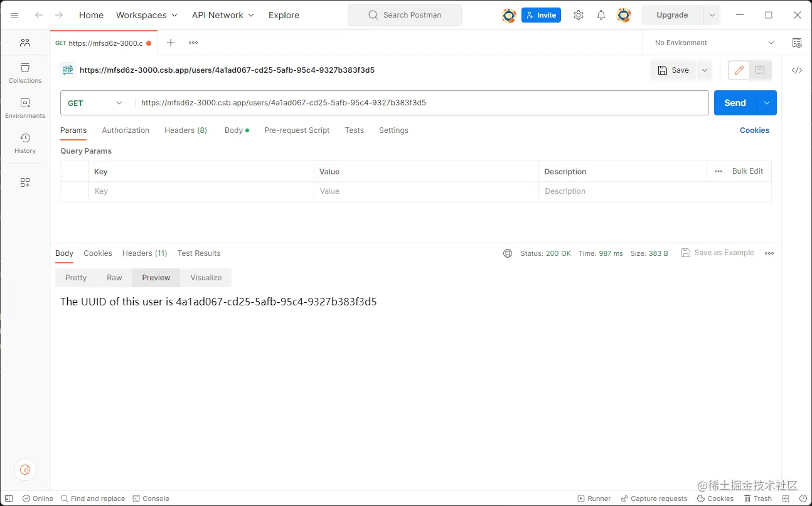This screenshot has width=812, height=506.
Task: Switch to the edit pencil mode
Action: pos(739,70)
